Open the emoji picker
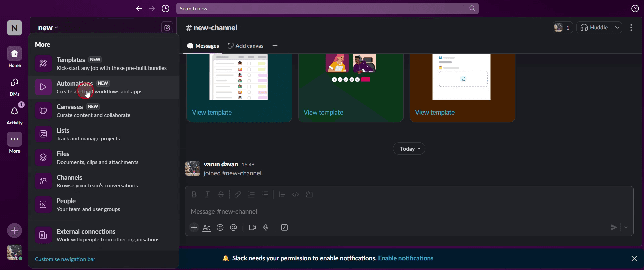Image resolution: width=644 pixels, height=270 pixels. pyautogui.click(x=220, y=228)
